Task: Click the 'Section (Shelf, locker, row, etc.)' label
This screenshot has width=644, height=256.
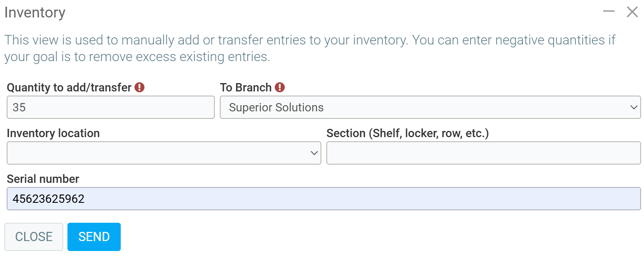Action: tap(408, 133)
